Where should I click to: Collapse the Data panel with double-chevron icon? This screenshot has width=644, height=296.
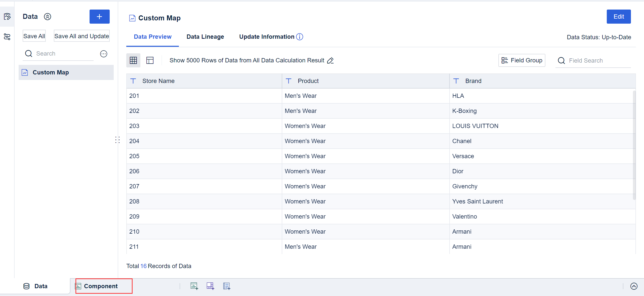(48, 17)
